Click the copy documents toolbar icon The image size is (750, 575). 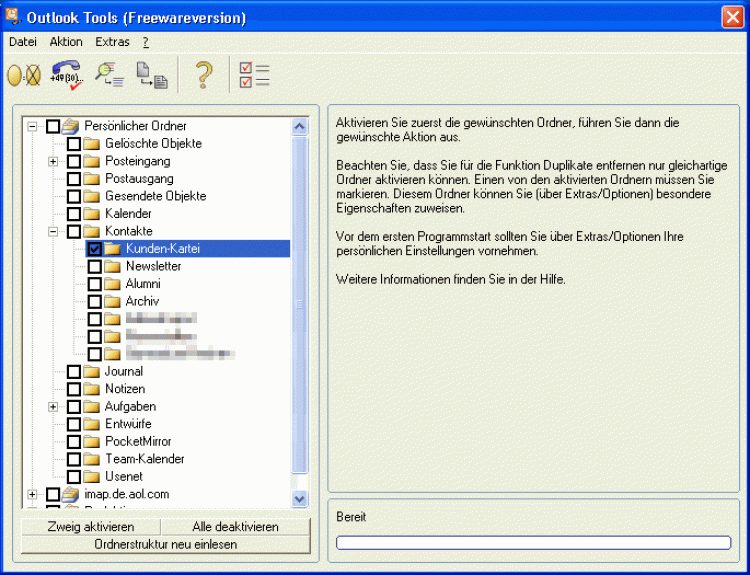[x=152, y=75]
